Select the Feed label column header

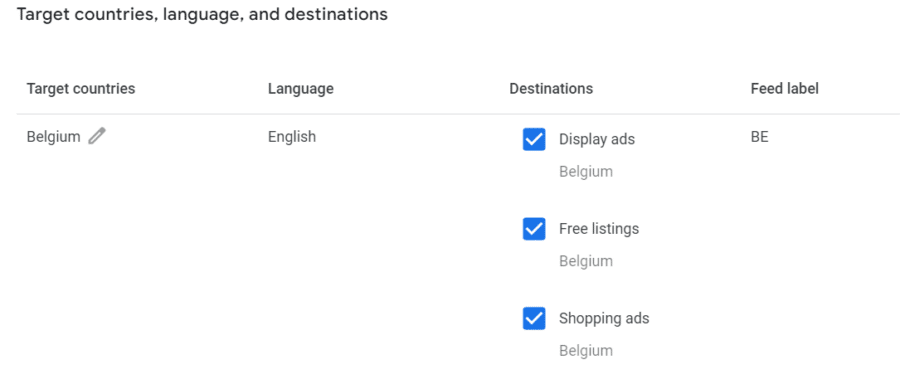coord(785,89)
